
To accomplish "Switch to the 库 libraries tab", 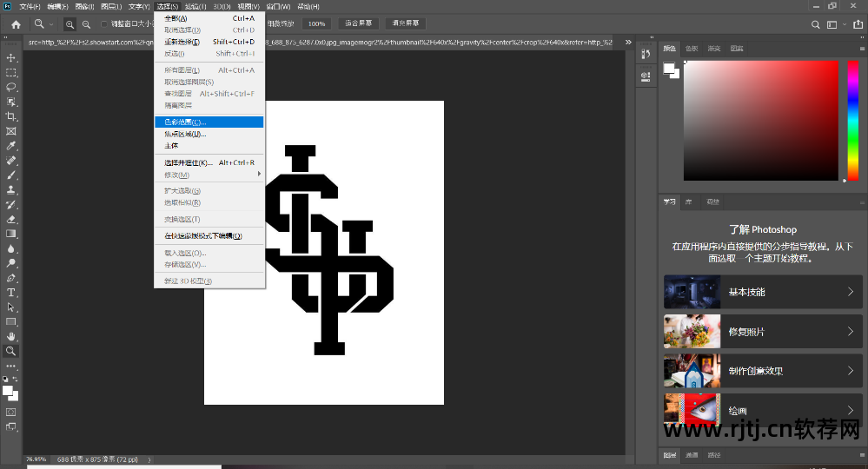I will (x=689, y=201).
